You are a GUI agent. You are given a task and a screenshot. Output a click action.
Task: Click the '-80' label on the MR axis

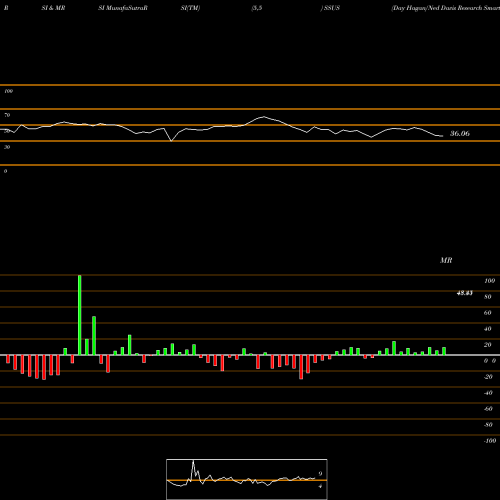point(488,425)
